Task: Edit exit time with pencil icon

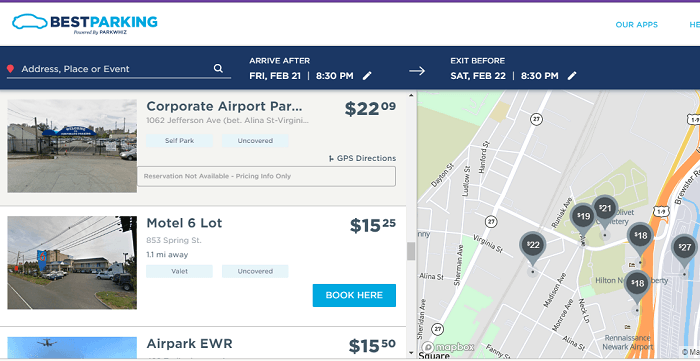Action: 572,76
